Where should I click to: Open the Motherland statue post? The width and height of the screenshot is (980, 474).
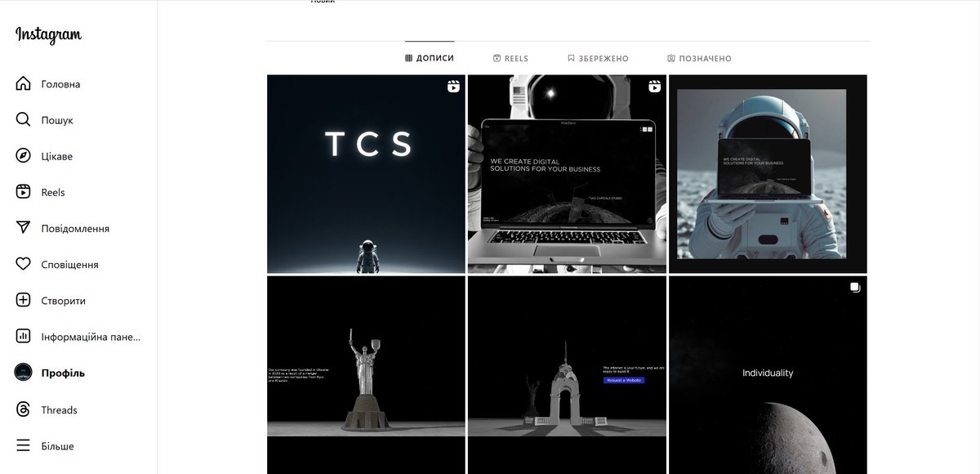point(366,374)
